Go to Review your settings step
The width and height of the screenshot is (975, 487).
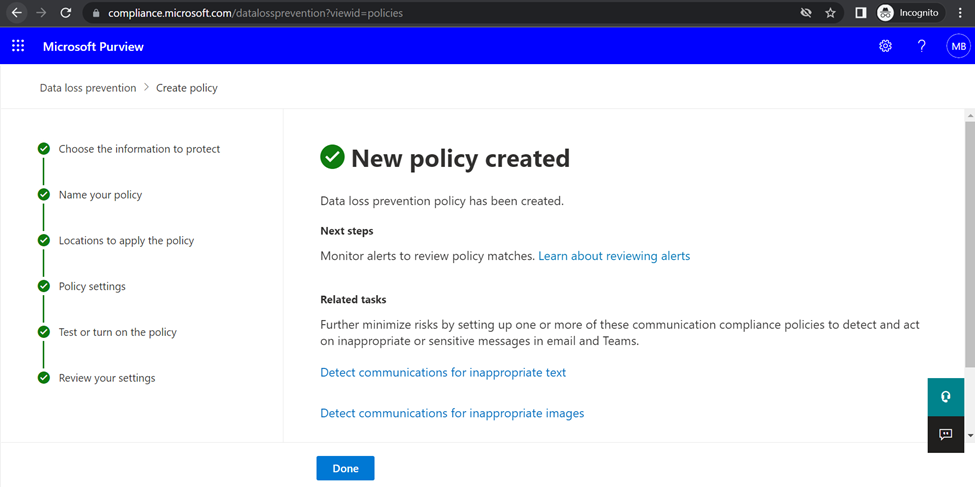coord(107,378)
